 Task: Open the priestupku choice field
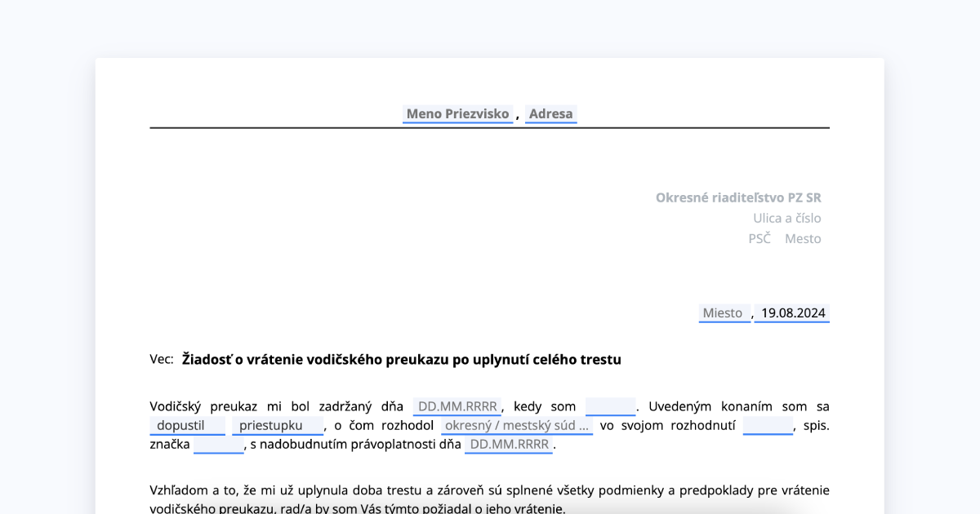[x=277, y=425]
